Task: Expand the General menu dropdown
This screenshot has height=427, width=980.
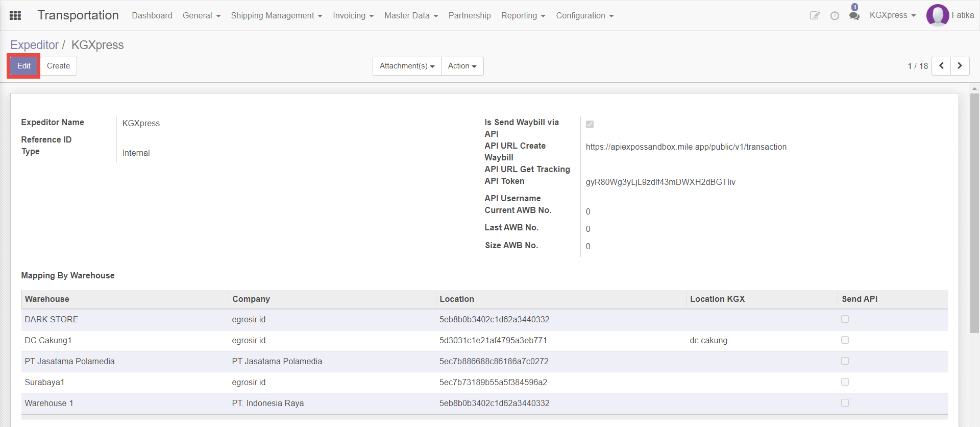Action: (x=202, y=15)
